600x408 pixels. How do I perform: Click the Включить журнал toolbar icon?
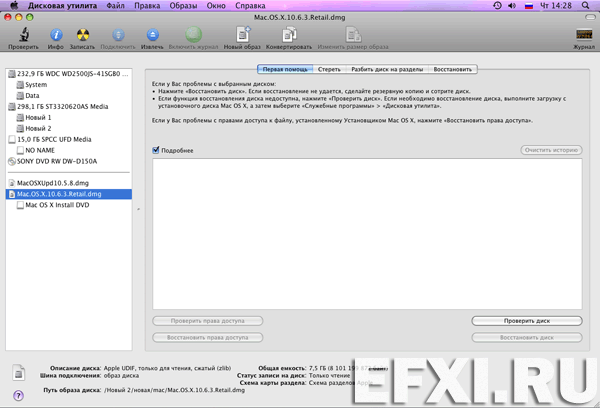[194, 35]
